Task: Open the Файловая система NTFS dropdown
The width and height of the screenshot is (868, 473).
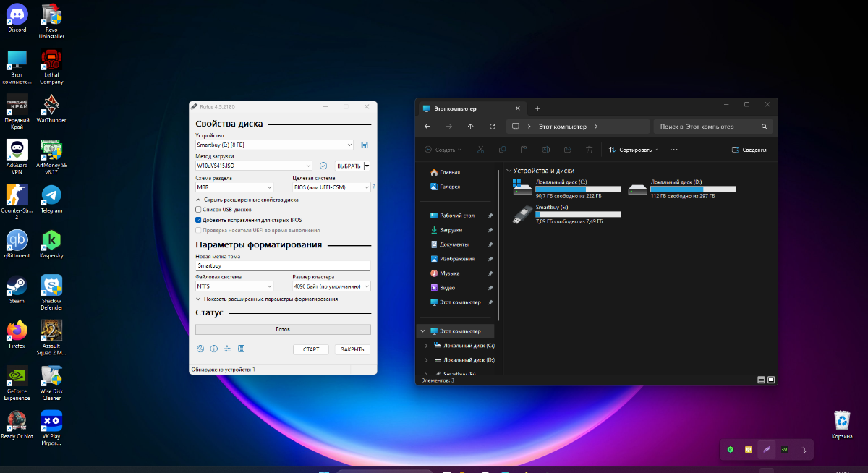Action: [234, 286]
